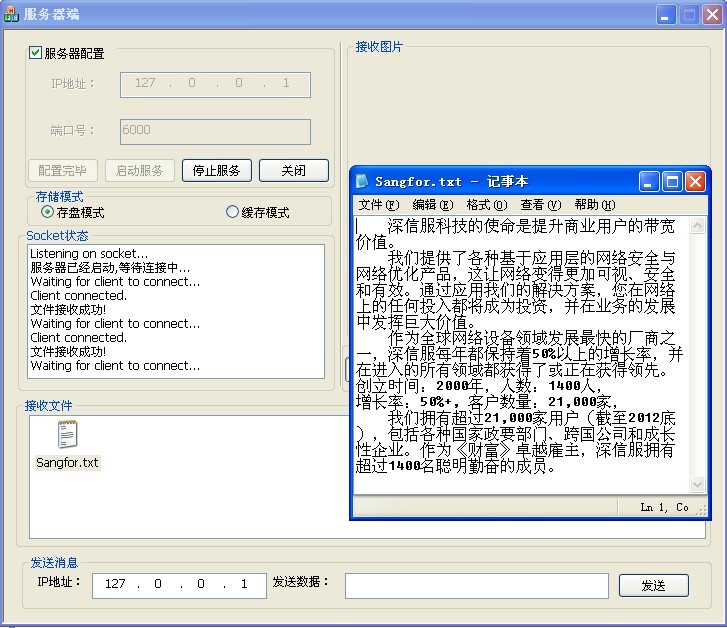
Task: Minimize the 服务器端 window
Action: (x=665, y=15)
